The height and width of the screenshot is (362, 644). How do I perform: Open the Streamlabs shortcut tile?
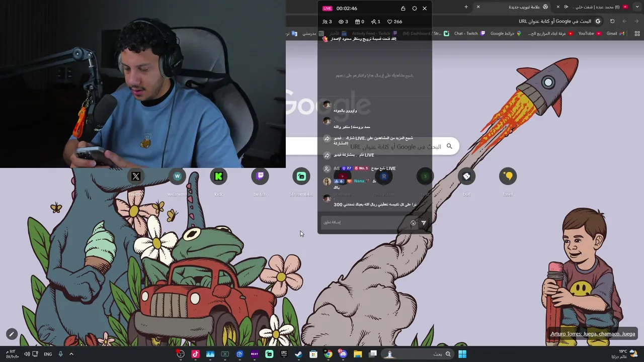(301, 181)
